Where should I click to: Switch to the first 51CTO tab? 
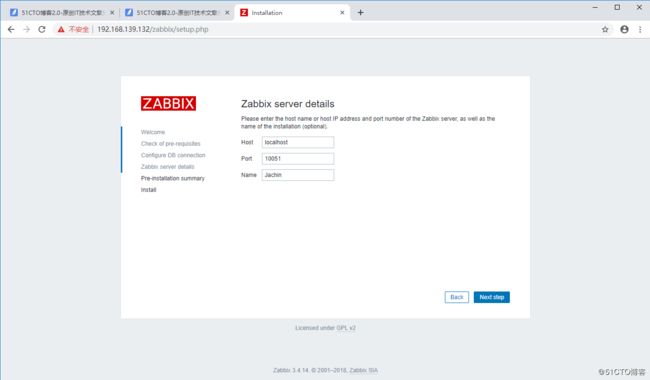pos(61,13)
